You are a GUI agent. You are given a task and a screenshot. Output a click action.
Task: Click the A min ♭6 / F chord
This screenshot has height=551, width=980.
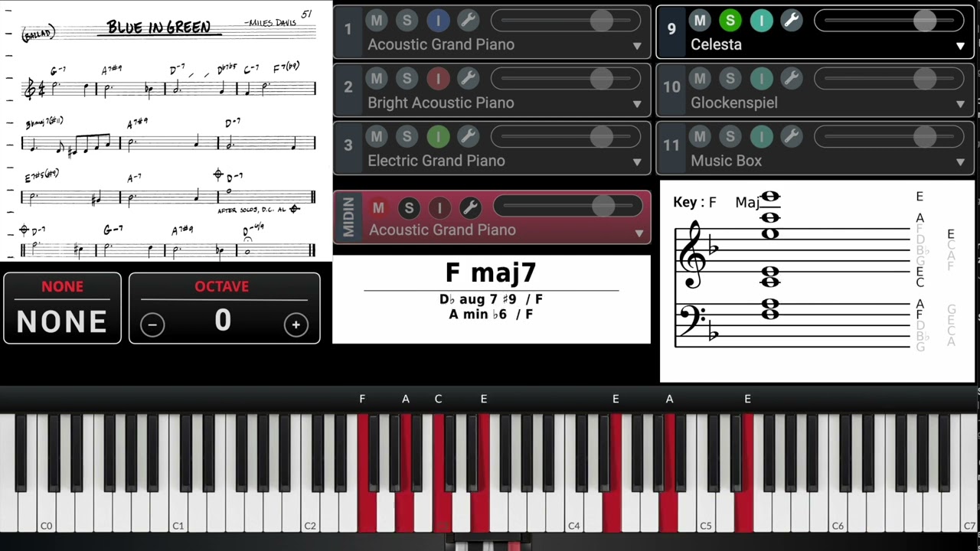491,314
